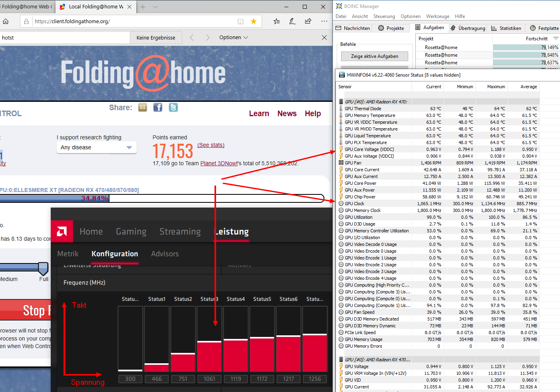Click the AMD Radeon logo

[62, 232]
